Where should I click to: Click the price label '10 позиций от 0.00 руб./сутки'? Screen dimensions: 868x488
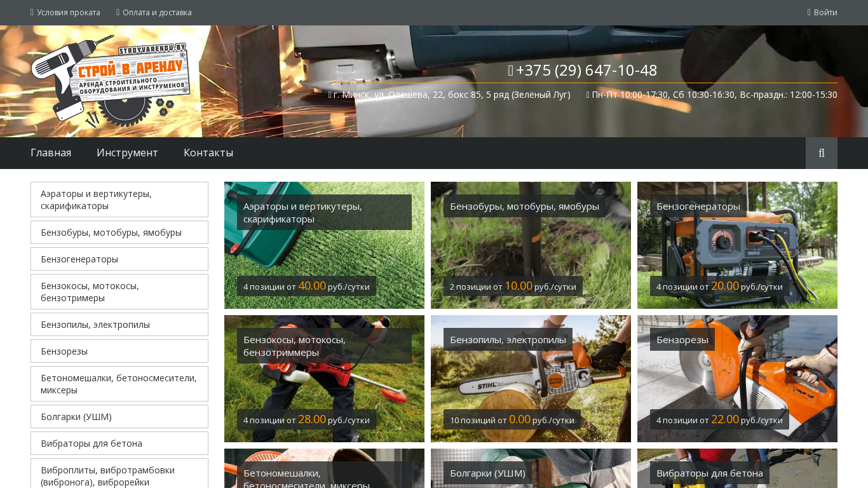click(x=512, y=419)
